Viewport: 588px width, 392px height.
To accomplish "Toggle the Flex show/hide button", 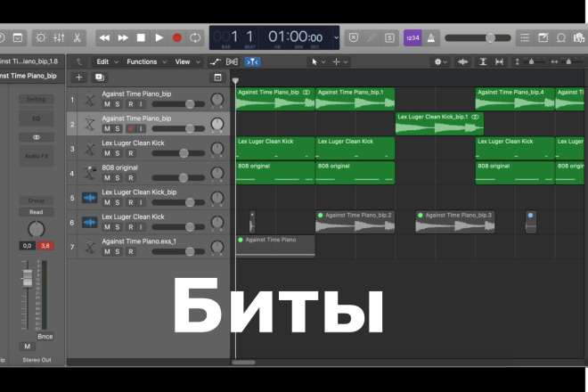I will [x=232, y=61].
